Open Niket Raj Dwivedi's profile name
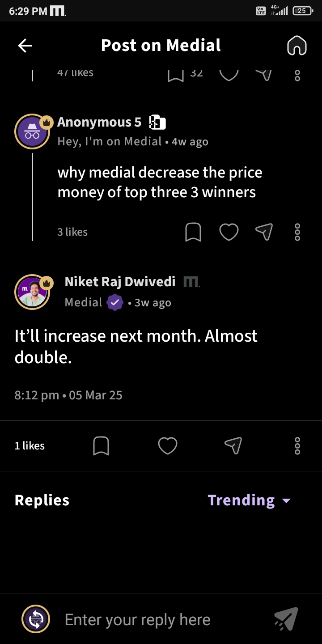This screenshot has width=322, height=644. click(120, 281)
